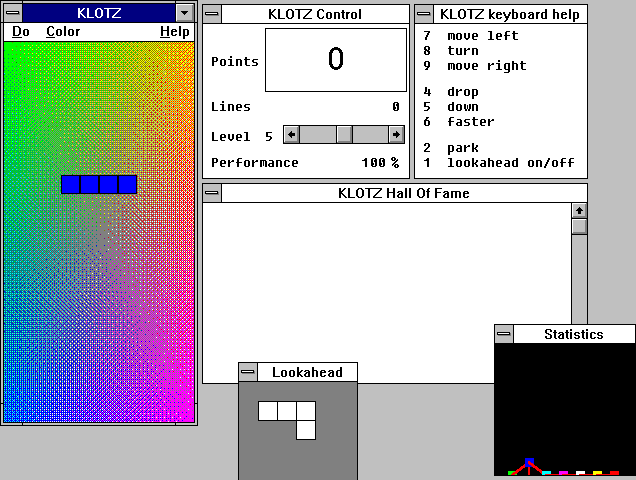Click the KLOTZ Control title bar

[315, 14]
